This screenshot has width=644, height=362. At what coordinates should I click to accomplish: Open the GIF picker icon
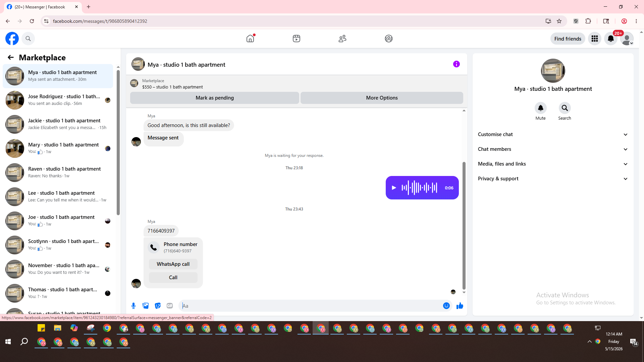(x=170, y=306)
